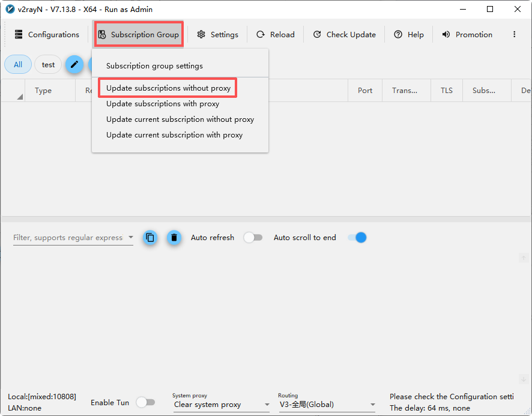Click the scroll-to-top arrow in log panel

pos(524,258)
